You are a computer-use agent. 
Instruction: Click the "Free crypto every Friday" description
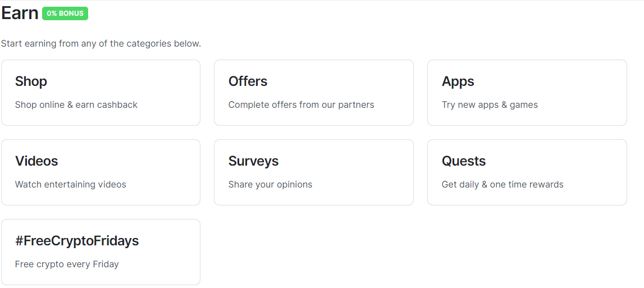pyautogui.click(x=67, y=264)
